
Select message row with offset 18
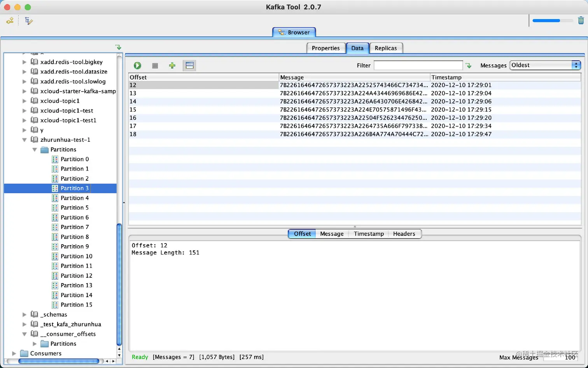pyautogui.click(x=355, y=134)
